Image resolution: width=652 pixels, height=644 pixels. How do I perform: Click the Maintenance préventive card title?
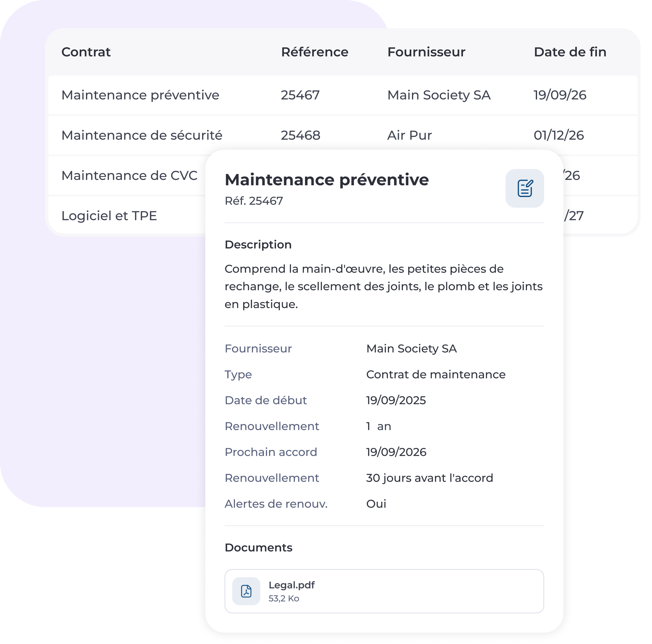[327, 180]
